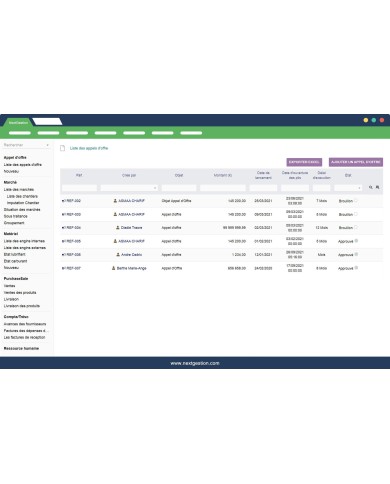Viewport: 390px width, 484px height.
Task: Toggle the Brouillon status circle in row REF-004
Action: click(356, 227)
